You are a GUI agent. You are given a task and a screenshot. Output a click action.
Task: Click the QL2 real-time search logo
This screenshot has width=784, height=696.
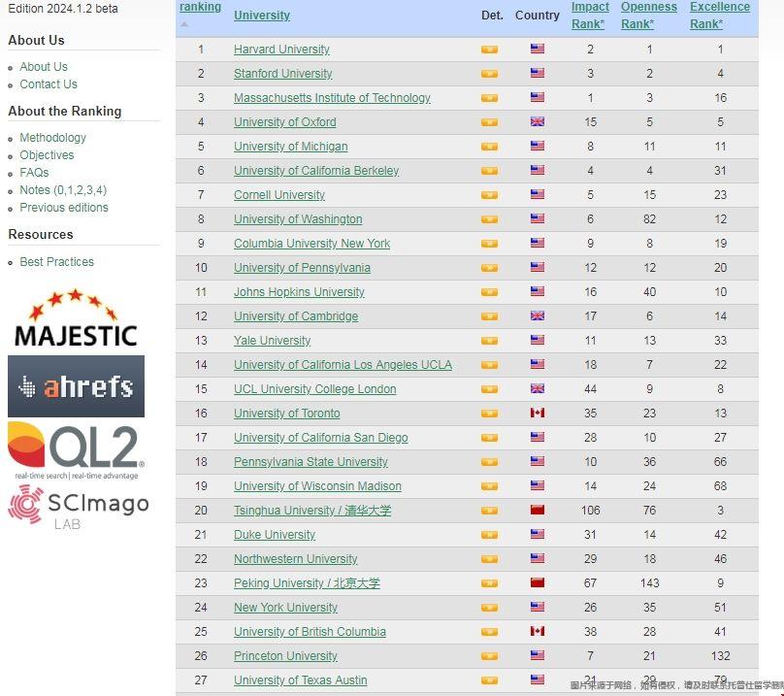click(x=76, y=450)
